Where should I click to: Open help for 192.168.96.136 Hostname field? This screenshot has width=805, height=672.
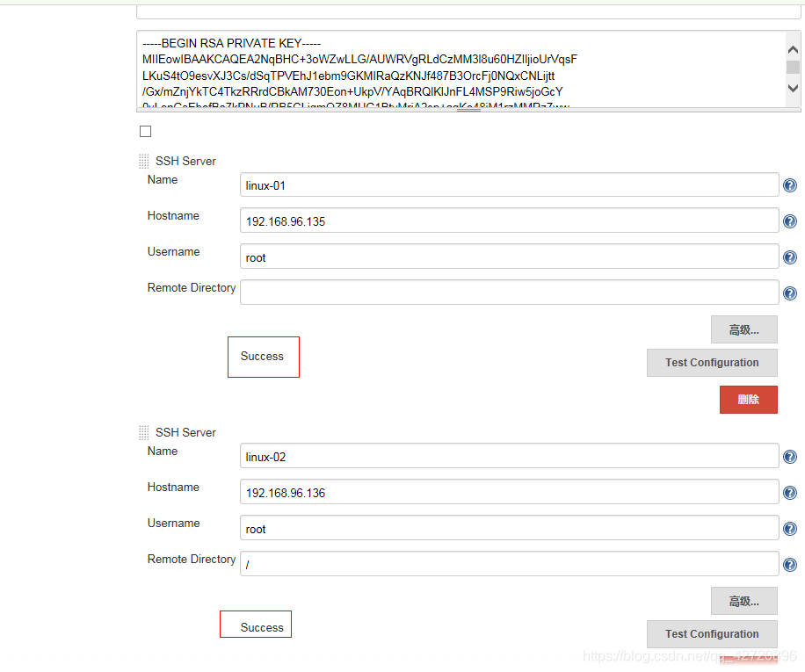(789, 493)
